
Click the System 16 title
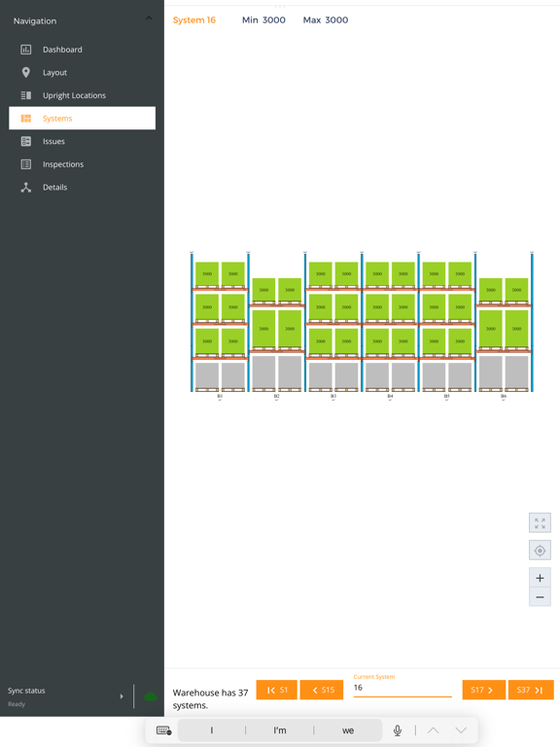[194, 20]
